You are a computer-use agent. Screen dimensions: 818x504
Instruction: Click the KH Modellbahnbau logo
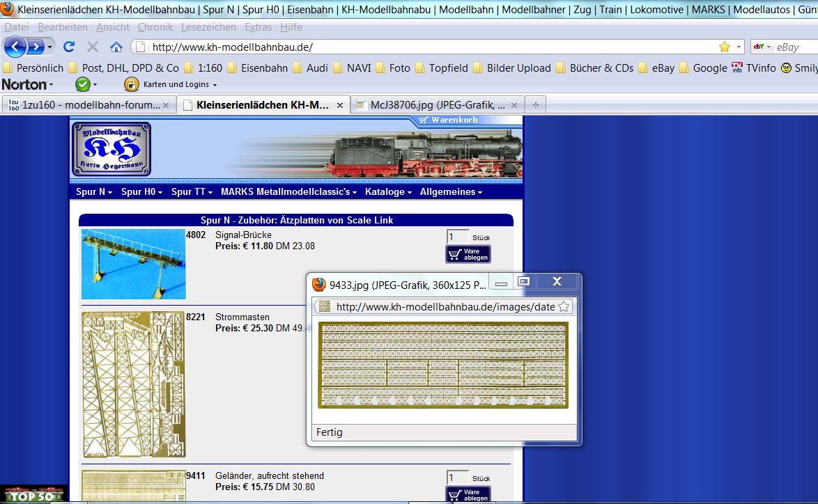tap(111, 149)
